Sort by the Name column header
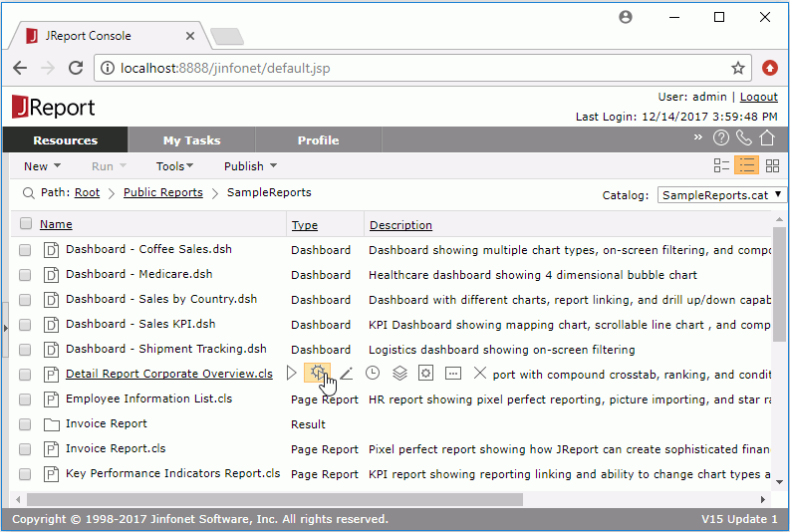 56,224
